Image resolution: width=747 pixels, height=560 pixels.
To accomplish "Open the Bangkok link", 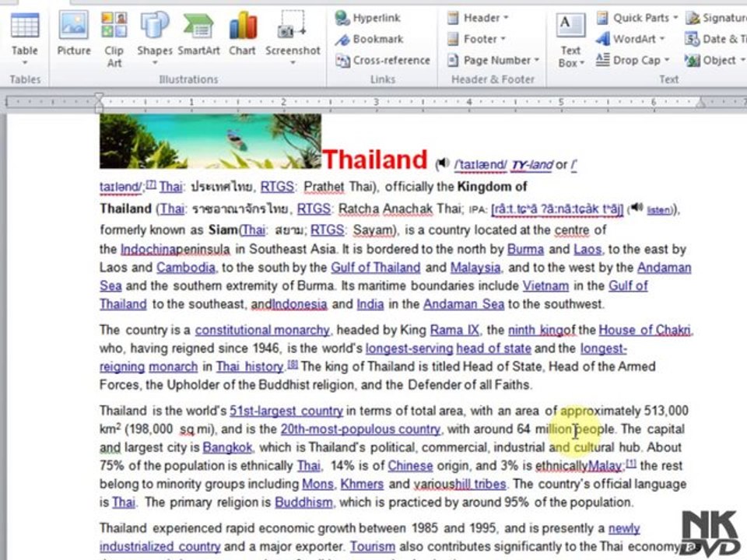I will pyautogui.click(x=227, y=448).
